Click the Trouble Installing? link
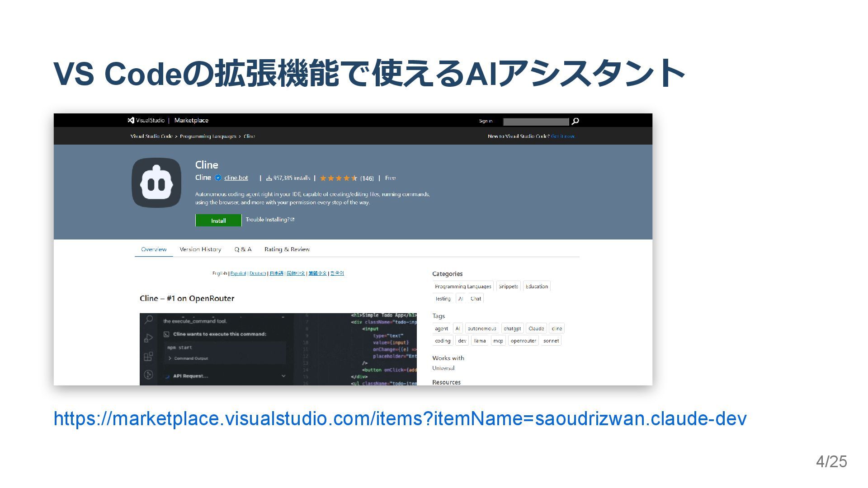 [x=270, y=220]
